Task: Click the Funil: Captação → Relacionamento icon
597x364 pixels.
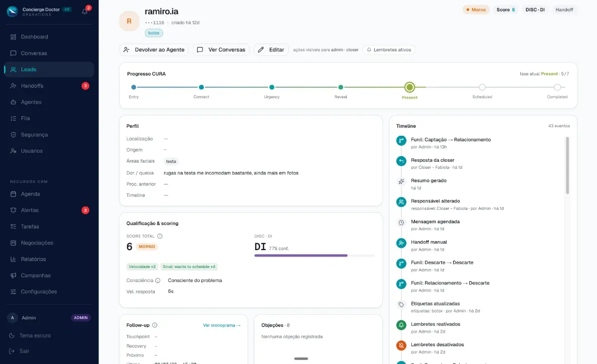Action: pos(401,141)
